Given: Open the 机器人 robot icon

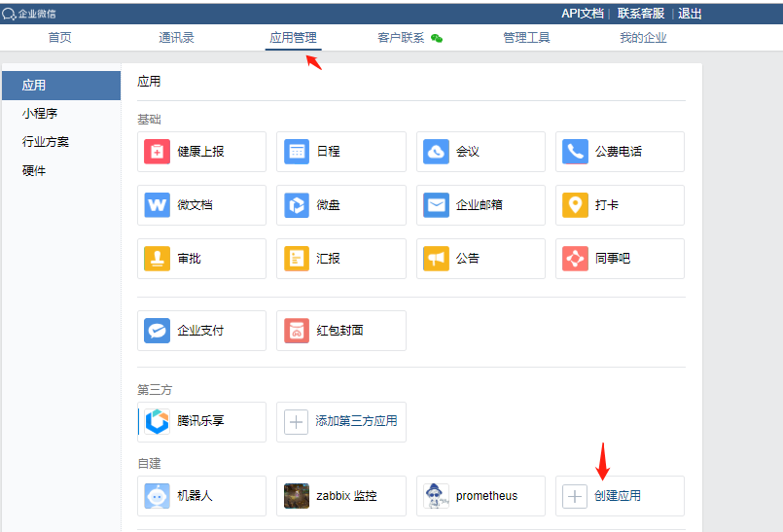Looking at the screenshot, I should (x=157, y=496).
